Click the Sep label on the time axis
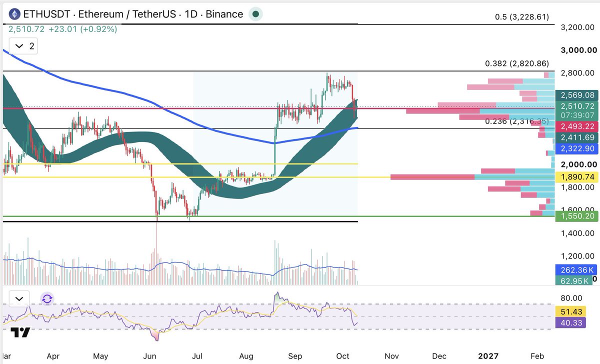This screenshot has height=364, width=600. (x=296, y=356)
